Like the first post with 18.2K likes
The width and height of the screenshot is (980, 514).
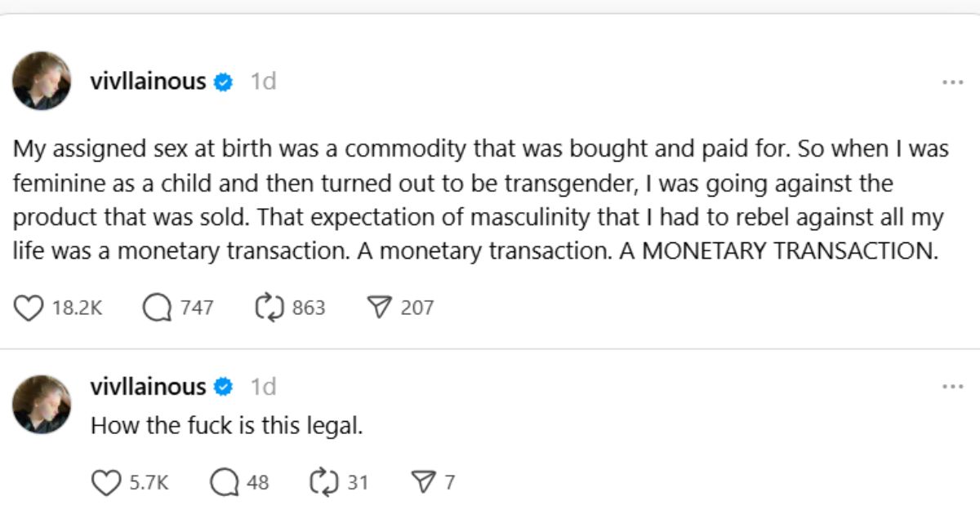click(29, 308)
